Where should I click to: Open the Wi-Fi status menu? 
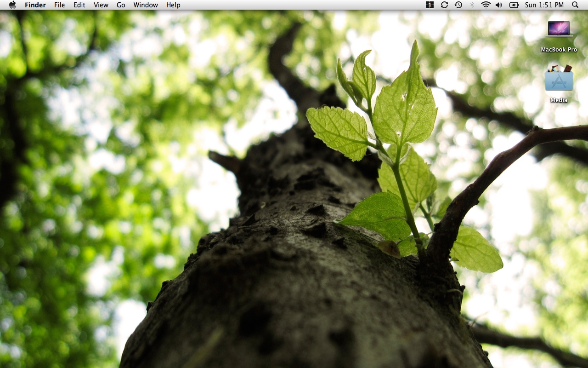(486, 5)
